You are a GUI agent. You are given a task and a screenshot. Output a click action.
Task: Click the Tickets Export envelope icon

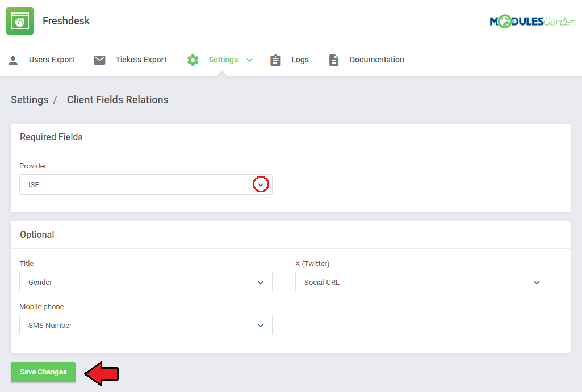pyautogui.click(x=99, y=60)
